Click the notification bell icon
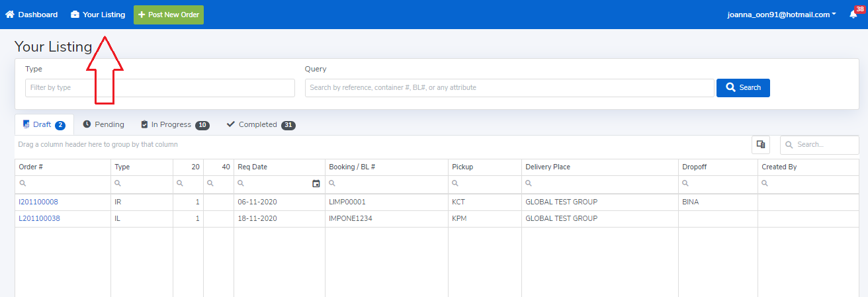This screenshot has height=297, width=868. click(853, 15)
